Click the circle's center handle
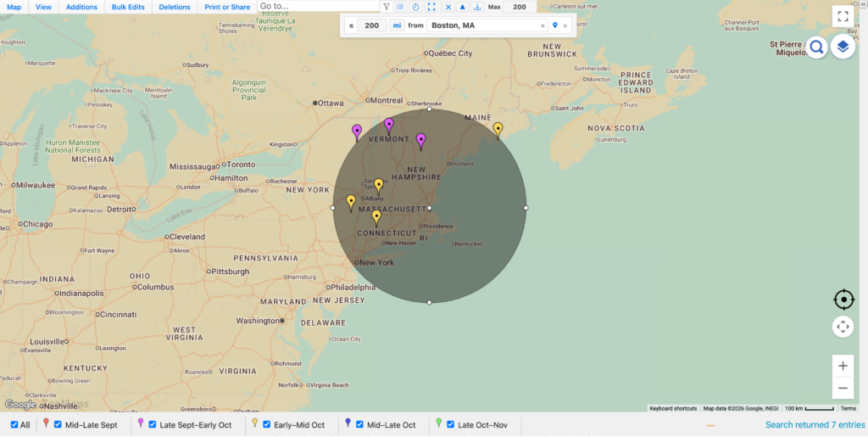 pyautogui.click(x=429, y=208)
